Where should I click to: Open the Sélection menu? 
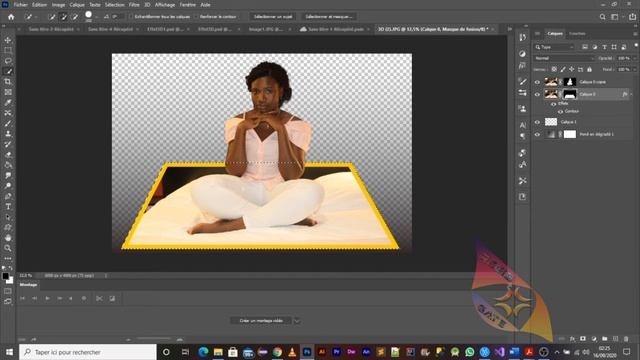coord(115,5)
